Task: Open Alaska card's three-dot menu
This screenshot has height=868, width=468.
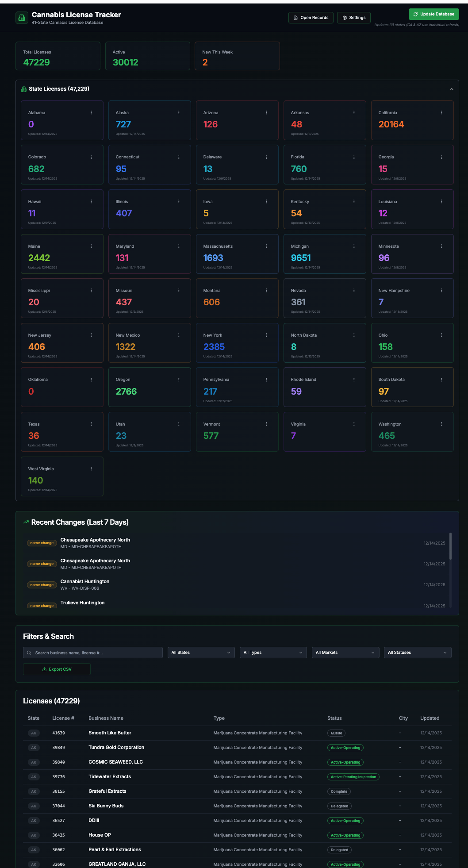Action: coord(179,113)
